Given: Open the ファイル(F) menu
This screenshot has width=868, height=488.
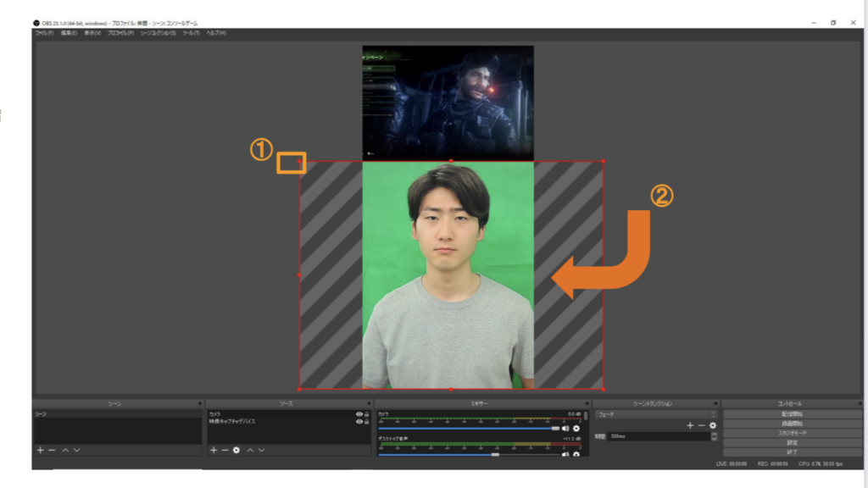Looking at the screenshot, I should pos(44,33).
